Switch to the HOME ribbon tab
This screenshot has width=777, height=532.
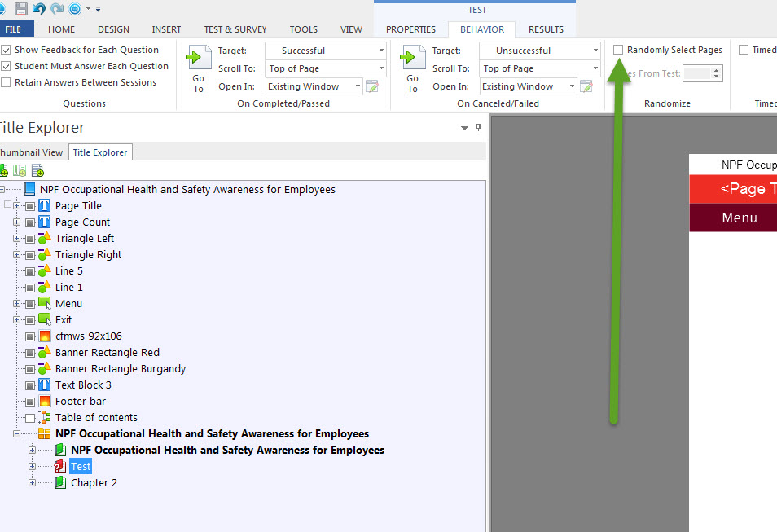tap(61, 29)
